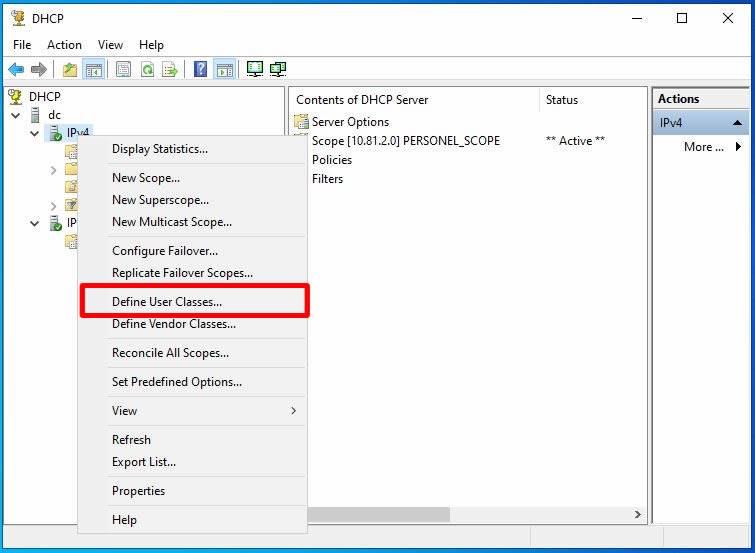Screen dimensions: 755x553
Task: Choose New Scope... from context menu
Action: (x=193, y=178)
